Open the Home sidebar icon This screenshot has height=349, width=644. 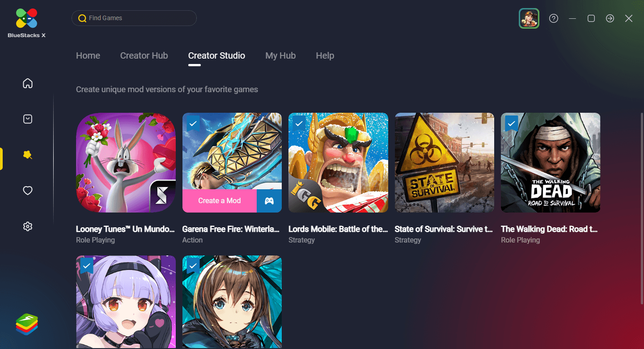point(28,83)
